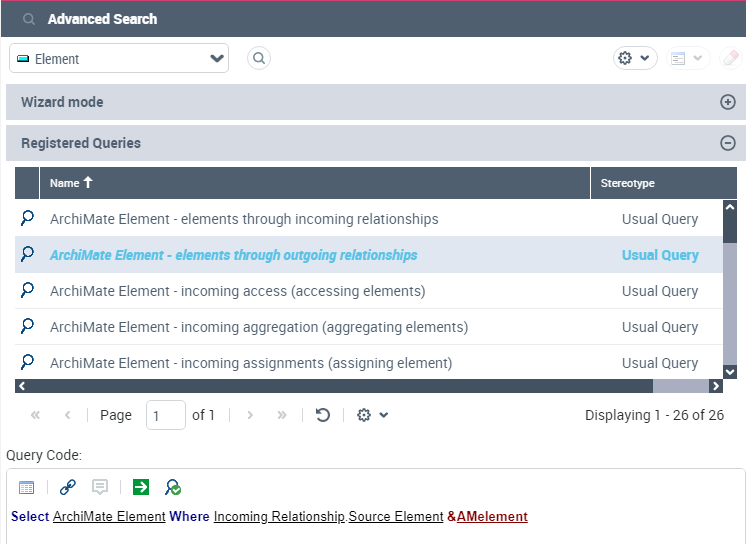Click the chain link icon in Query Code toolbar
Screen dimensions: 746x544
pos(68,487)
